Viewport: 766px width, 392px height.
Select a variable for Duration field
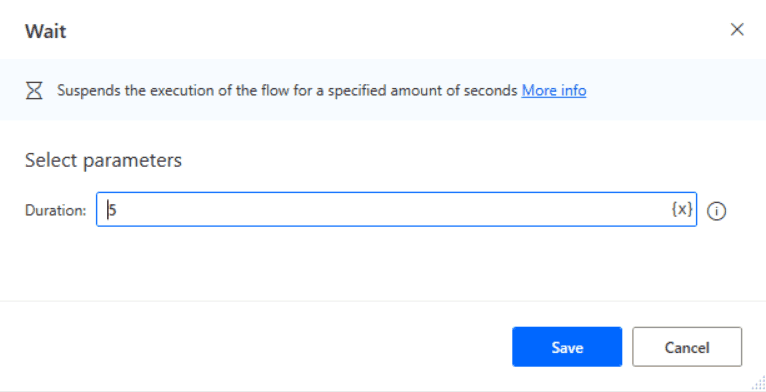pos(682,210)
